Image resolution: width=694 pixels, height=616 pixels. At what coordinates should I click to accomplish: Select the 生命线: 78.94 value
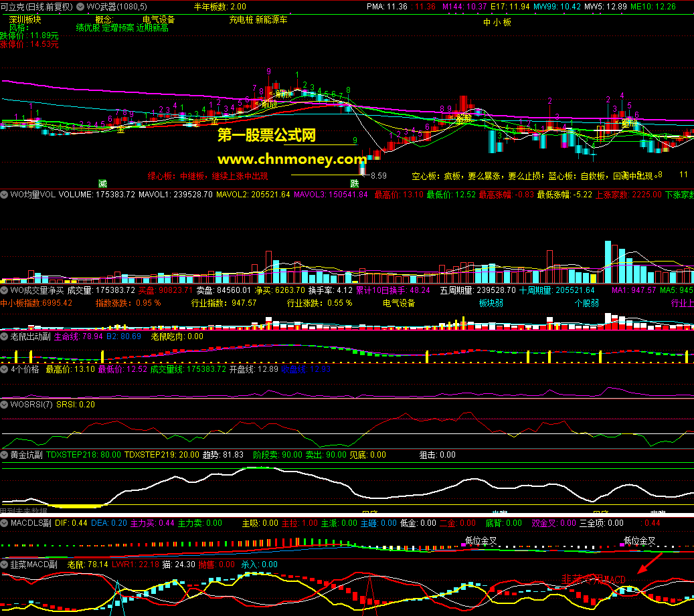(78, 336)
